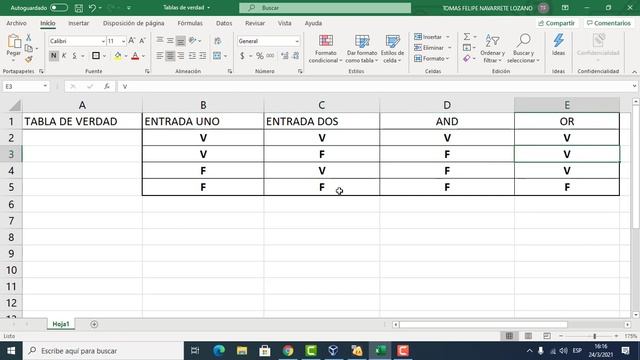Viewport: 640px width, 360px height.
Task: Toggle Bold (N) formatting
Action: 53,56
